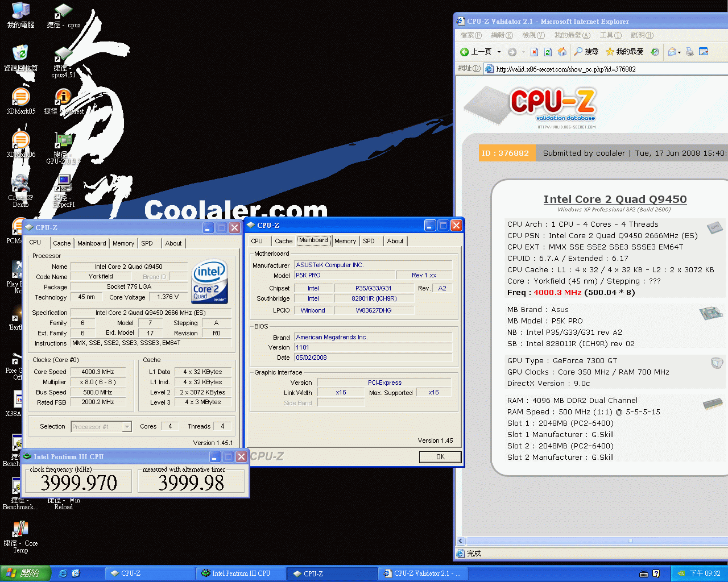Switch to Mainboard tab in left CPU-Z window
Screen dimensions: 728x582
pos(92,243)
